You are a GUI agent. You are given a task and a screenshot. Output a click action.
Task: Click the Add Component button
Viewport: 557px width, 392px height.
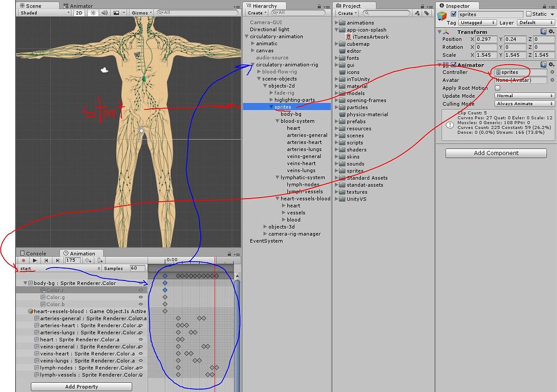(497, 153)
